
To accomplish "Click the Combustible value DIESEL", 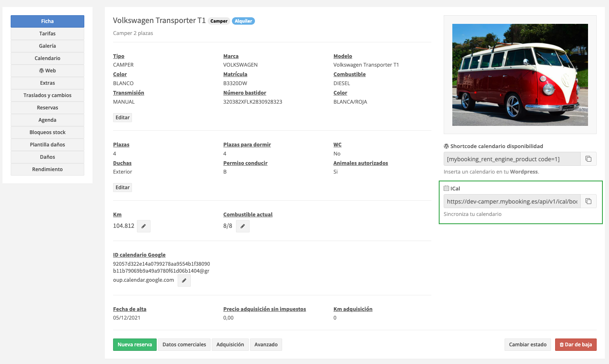I will click(x=342, y=83).
